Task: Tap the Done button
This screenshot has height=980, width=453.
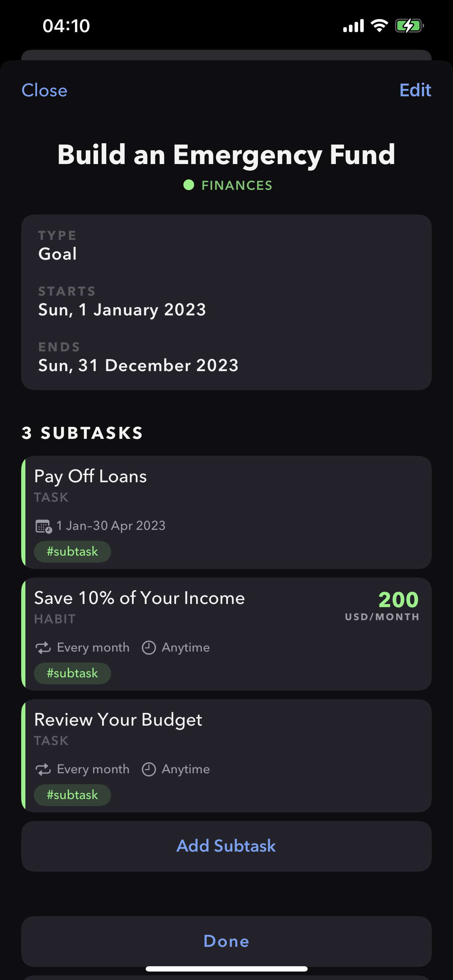Action: tap(226, 941)
